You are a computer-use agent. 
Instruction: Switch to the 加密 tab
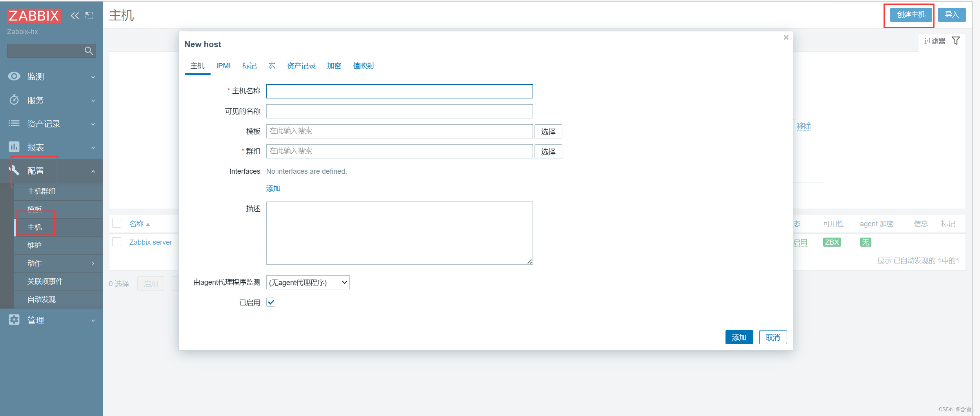tap(334, 65)
